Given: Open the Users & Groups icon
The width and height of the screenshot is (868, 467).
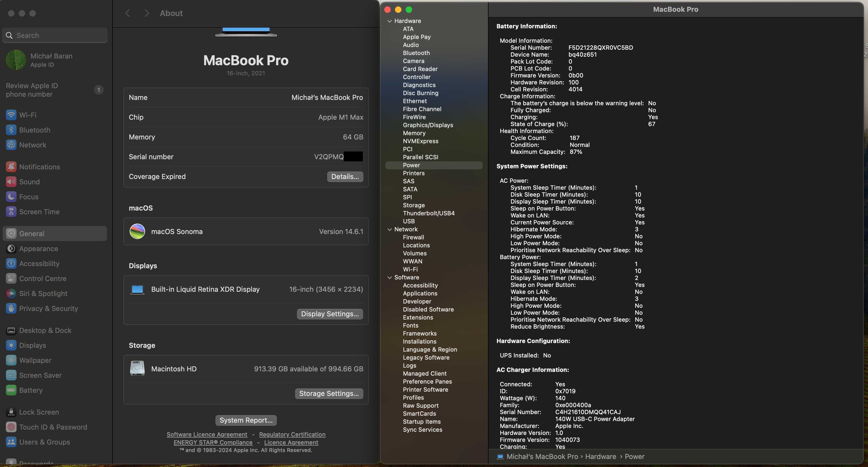Looking at the screenshot, I should point(11,442).
